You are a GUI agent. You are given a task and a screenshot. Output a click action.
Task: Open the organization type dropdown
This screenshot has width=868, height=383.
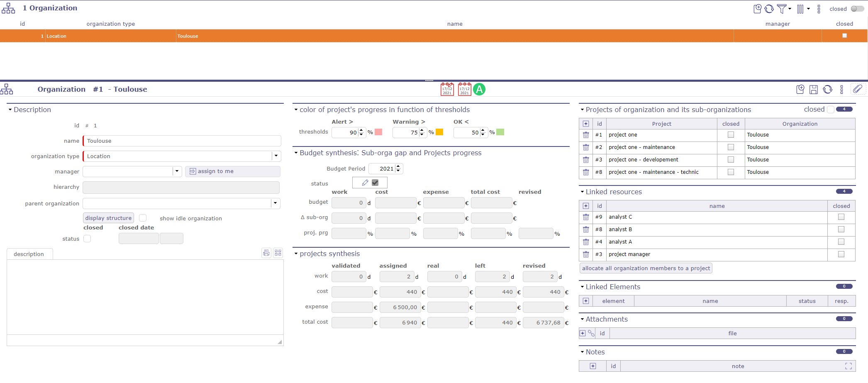pos(276,156)
